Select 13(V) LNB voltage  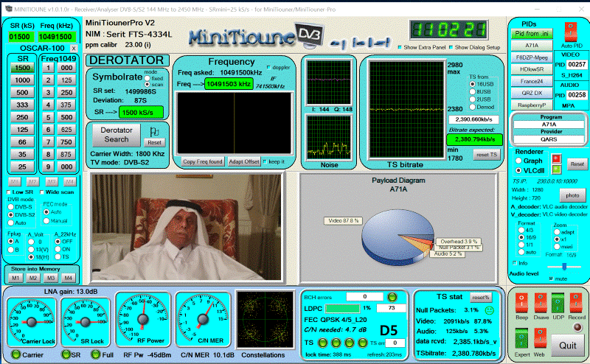[x=31, y=249]
